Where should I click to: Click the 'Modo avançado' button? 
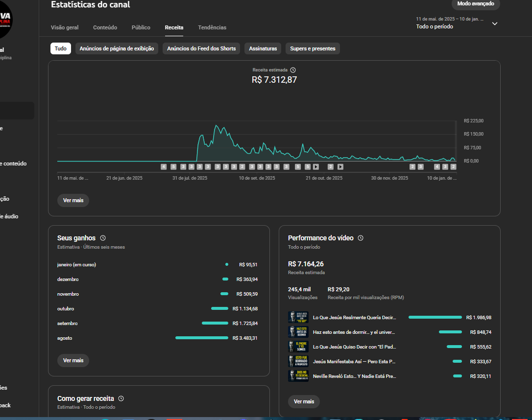tap(476, 4)
